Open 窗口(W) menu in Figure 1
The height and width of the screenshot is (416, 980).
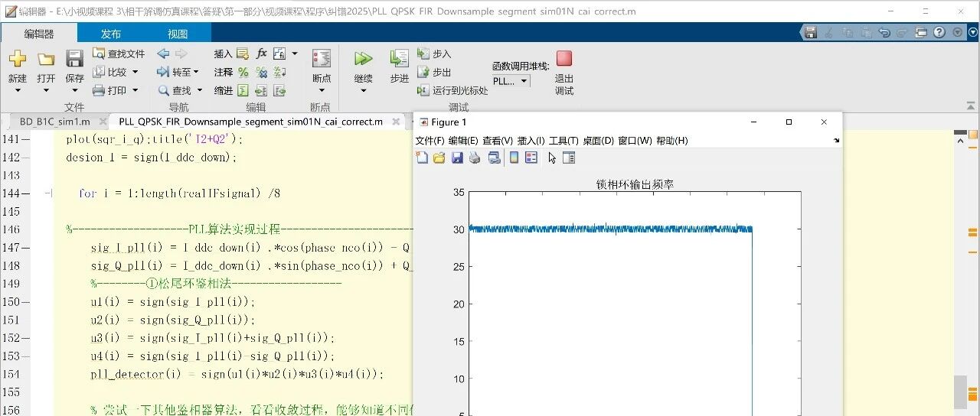tap(635, 141)
